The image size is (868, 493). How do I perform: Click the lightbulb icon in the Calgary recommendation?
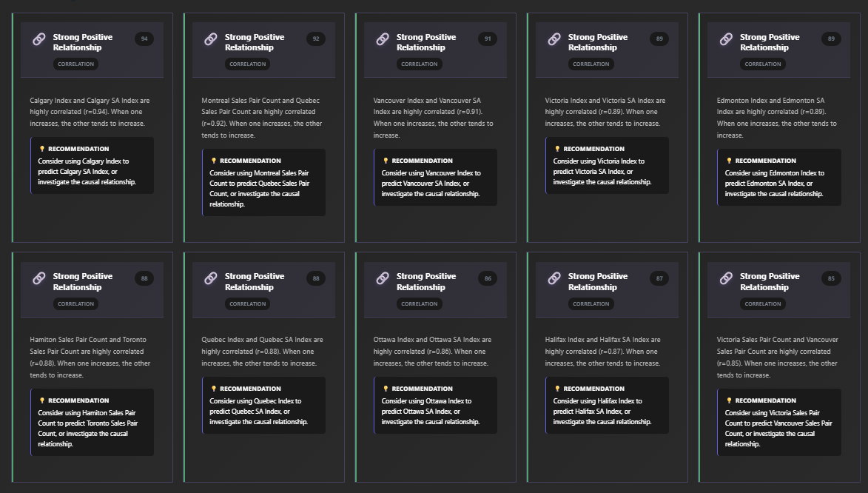[x=42, y=149]
